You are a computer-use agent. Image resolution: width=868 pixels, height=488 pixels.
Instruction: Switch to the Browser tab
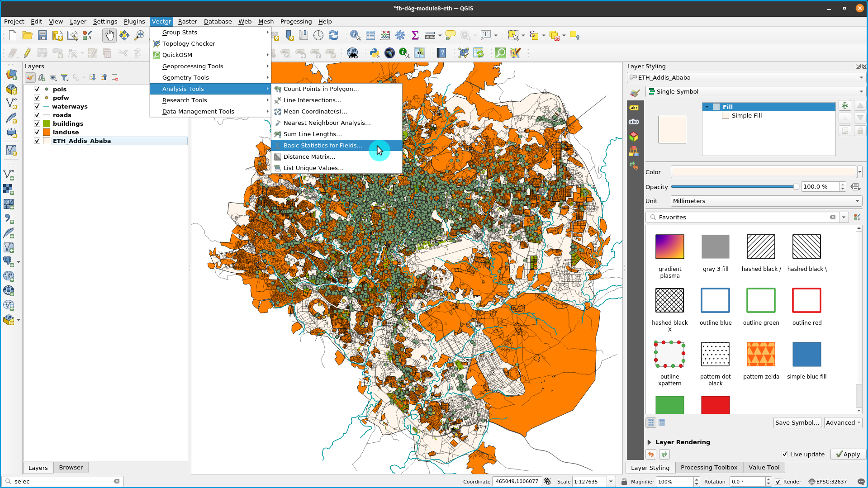click(x=71, y=468)
